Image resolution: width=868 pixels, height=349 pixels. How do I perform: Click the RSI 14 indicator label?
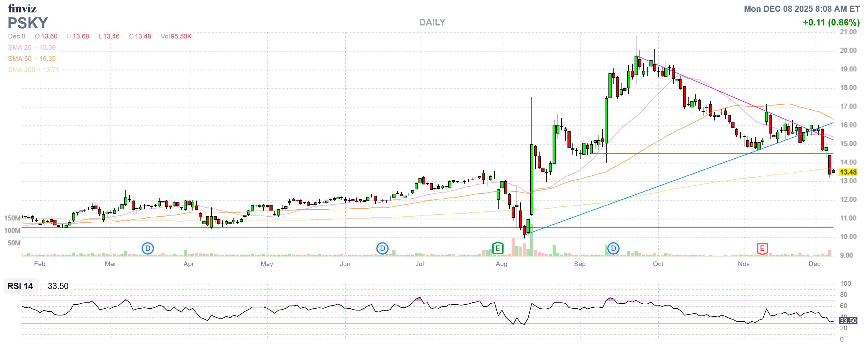20,286
